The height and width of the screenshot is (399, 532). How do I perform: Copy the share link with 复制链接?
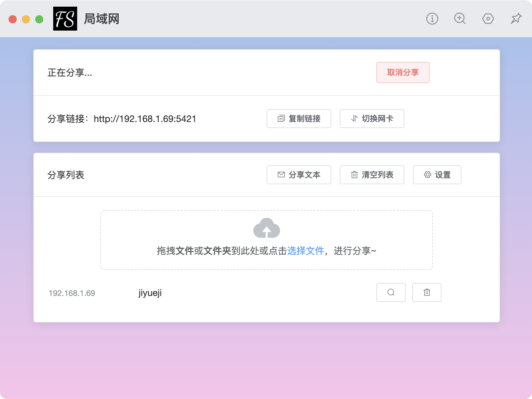tap(299, 118)
